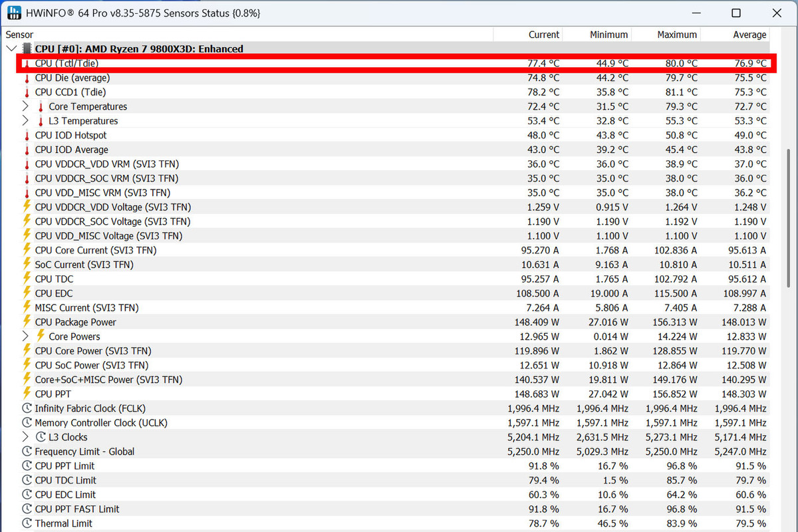Image resolution: width=798 pixels, height=532 pixels.
Task: Click the 148.409 W current Package Power value
Action: pos(537,322)
